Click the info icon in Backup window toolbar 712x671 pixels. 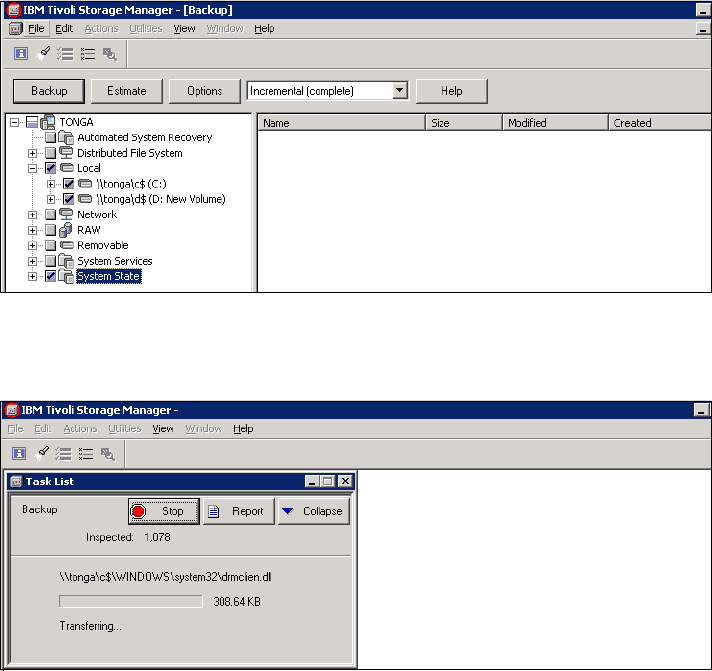20,54
